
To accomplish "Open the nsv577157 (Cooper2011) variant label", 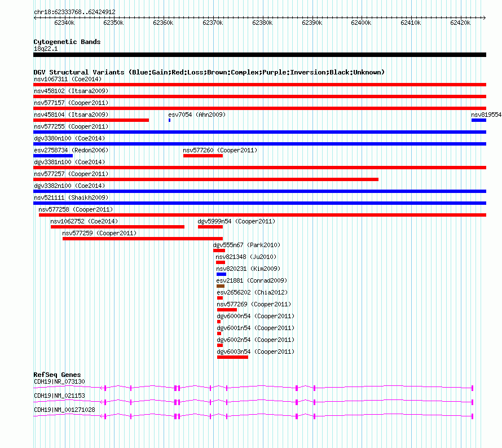I will click(x=71, y=103).
